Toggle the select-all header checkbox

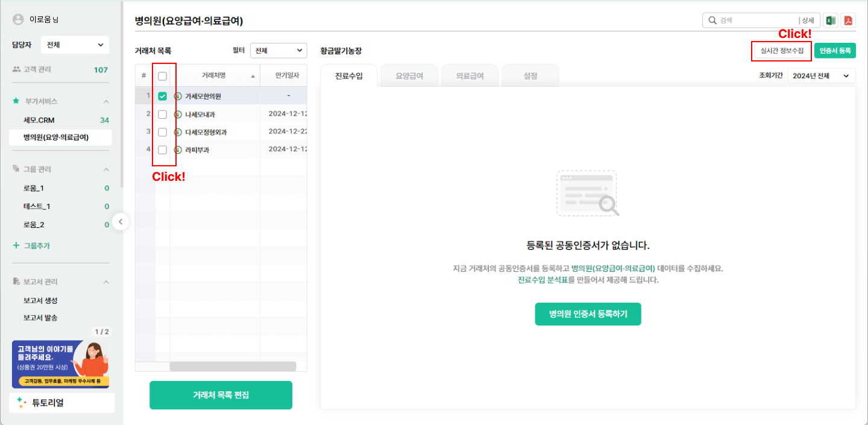tap(162, 76)
